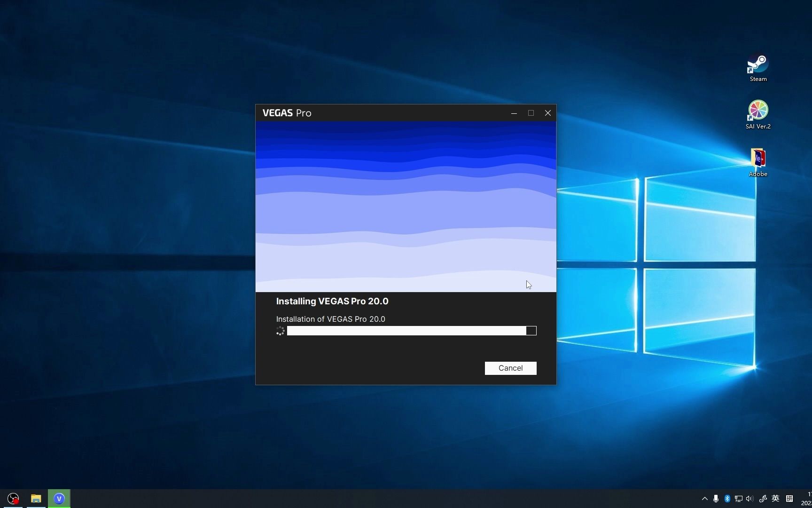Click the Pinyin IME mode icon

[x=789, y=499]
